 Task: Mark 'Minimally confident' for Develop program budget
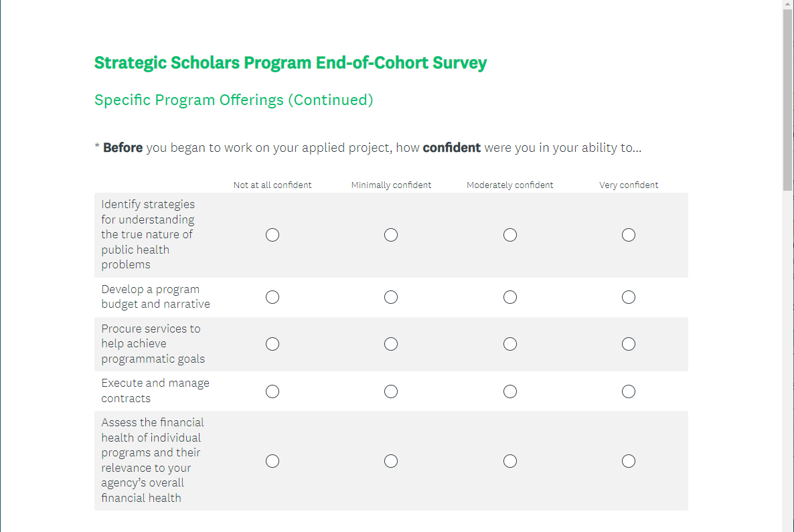(x=391, y=297)
